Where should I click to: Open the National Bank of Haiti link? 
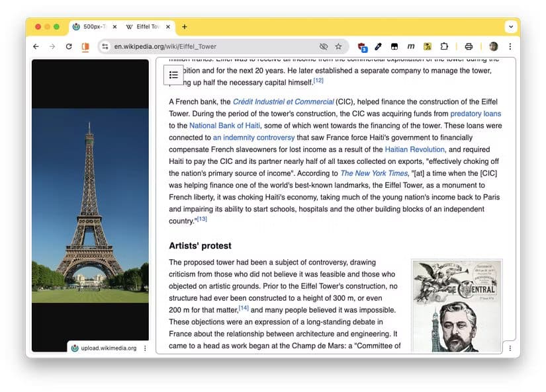223,125
